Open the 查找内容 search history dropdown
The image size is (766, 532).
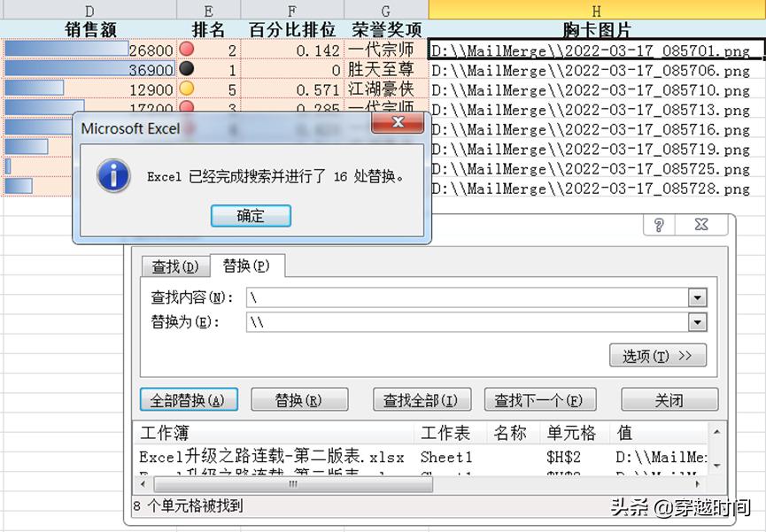point(695,297)
